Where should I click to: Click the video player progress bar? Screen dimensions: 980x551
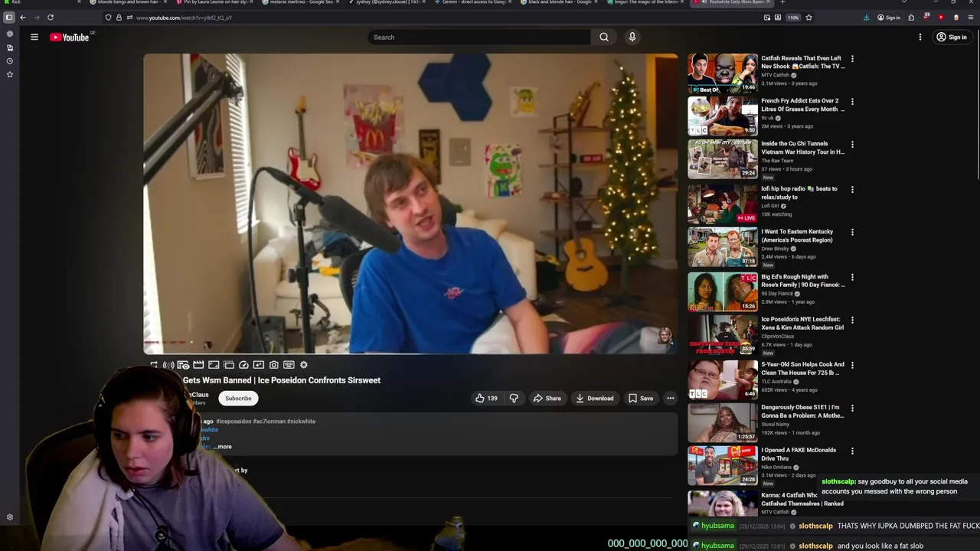click(410, 353)
